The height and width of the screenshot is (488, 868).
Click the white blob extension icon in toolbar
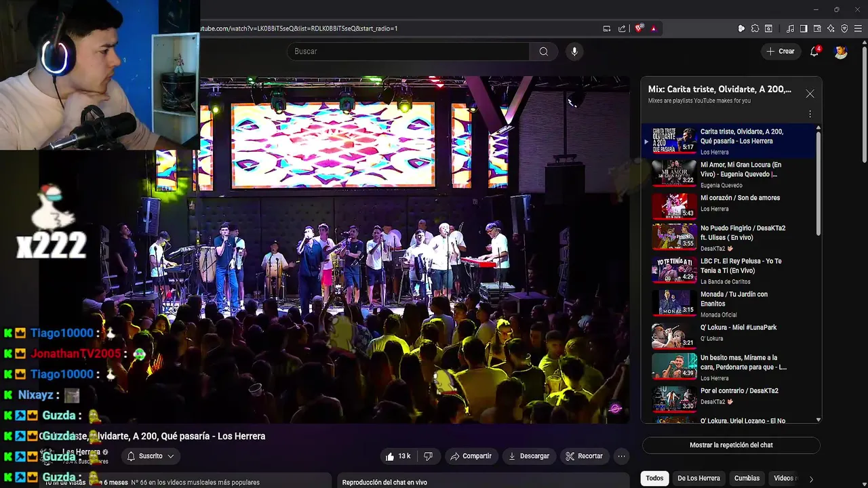coord(741,28)
